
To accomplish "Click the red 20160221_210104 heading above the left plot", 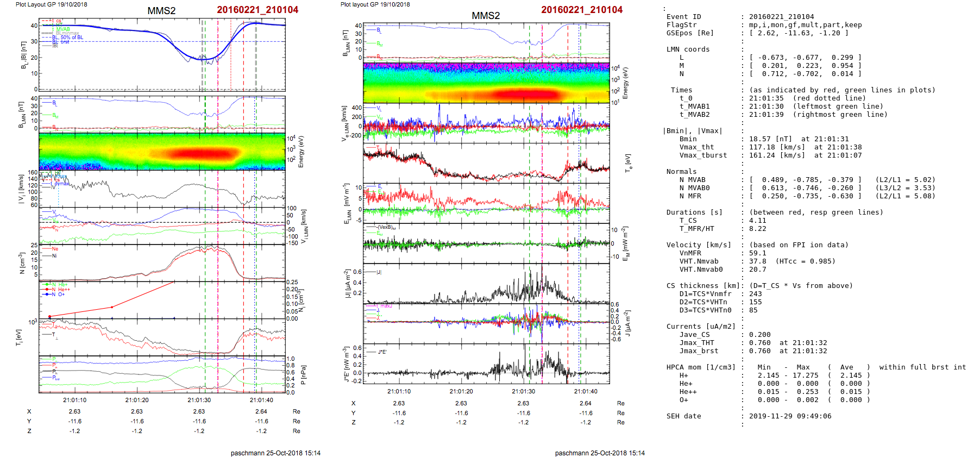I will [257, 10].
